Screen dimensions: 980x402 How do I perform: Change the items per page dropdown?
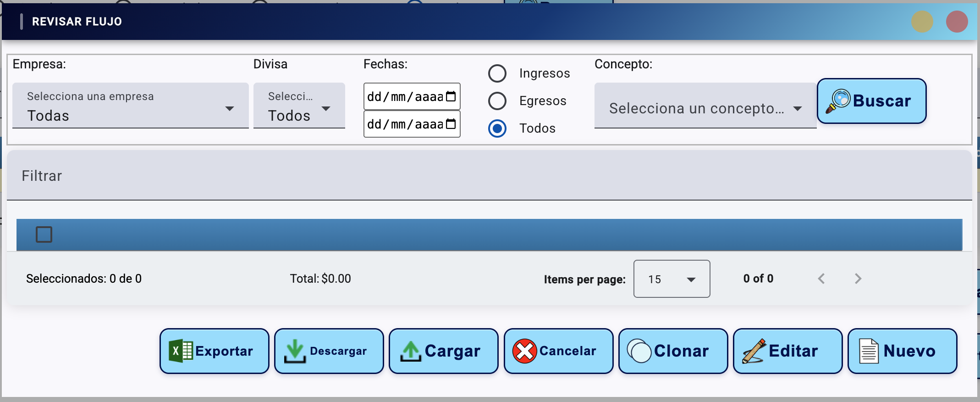672,279
